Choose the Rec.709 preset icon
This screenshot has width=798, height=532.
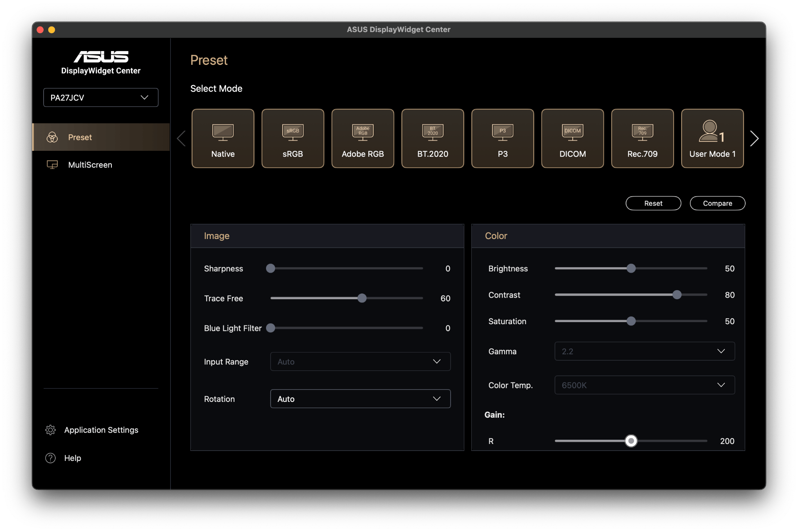[x=642, y=138]
